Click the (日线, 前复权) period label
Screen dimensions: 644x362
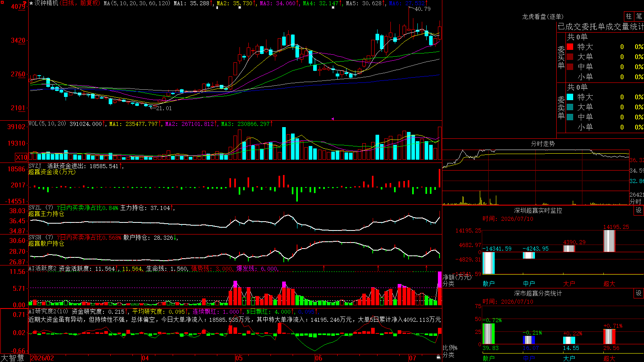point(80,3)
